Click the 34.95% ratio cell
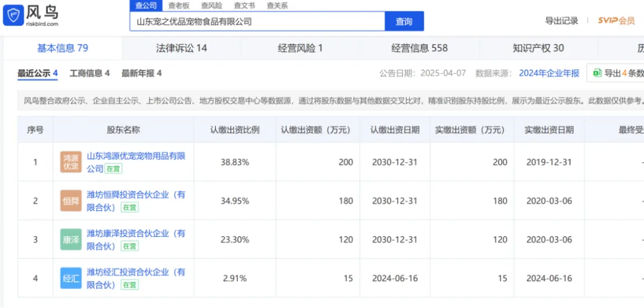Image resolution: width=644 pixels, height=308 pixels. 234,201
